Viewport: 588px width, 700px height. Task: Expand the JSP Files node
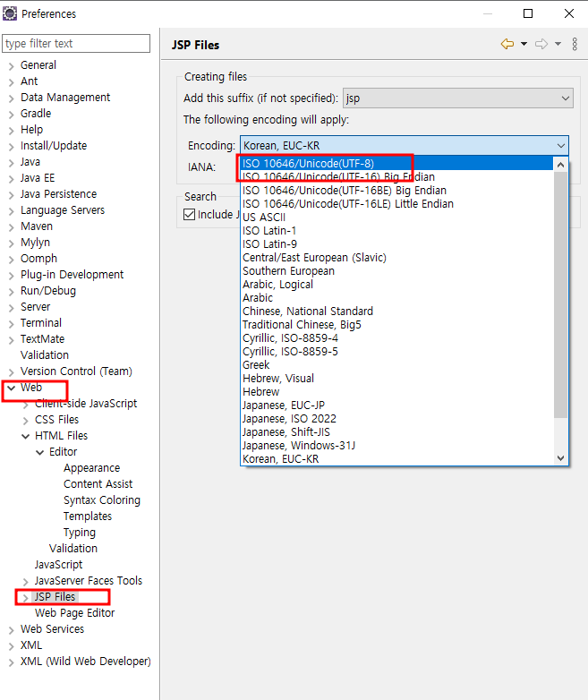25,597
